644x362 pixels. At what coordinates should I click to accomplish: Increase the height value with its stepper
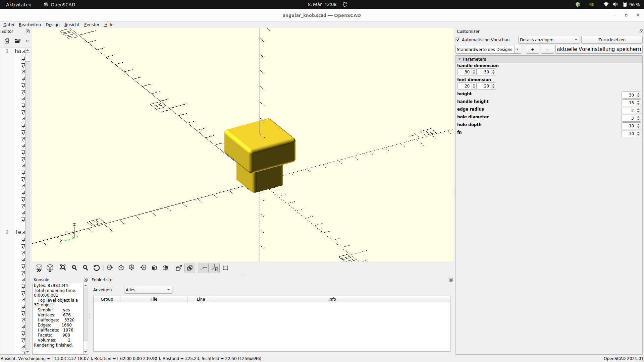point(638,93)
